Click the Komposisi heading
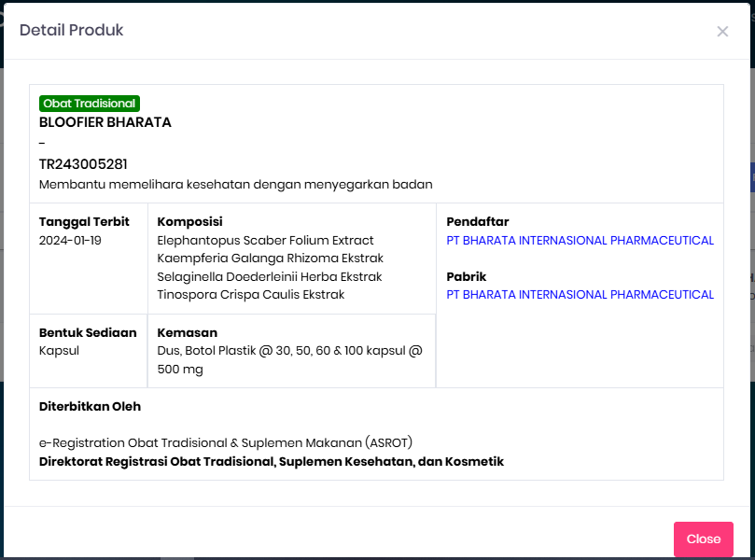Viewport: 755px width, 560px height. click(x=189, y=222)
